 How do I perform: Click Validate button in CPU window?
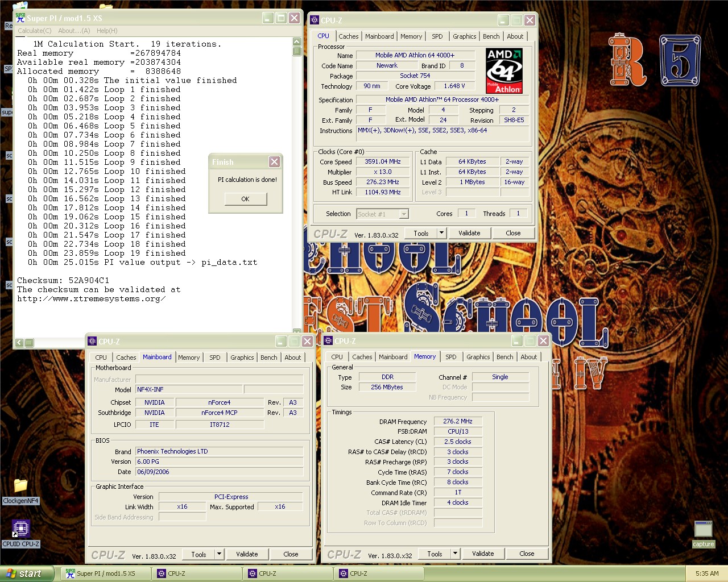(469, 233)
